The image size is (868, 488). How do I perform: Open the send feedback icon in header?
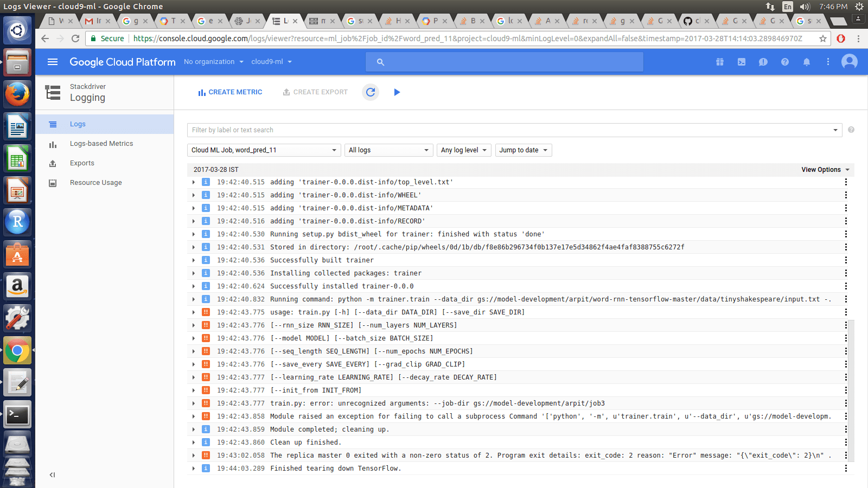click(x=763, y=62)
